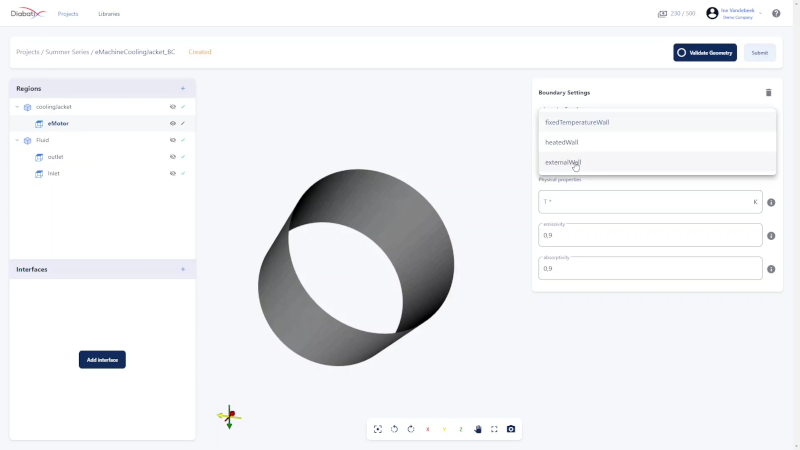Click the emissivity input field
Image resolution: width=800 pixels, height=450 pixels.
(650, 235)
